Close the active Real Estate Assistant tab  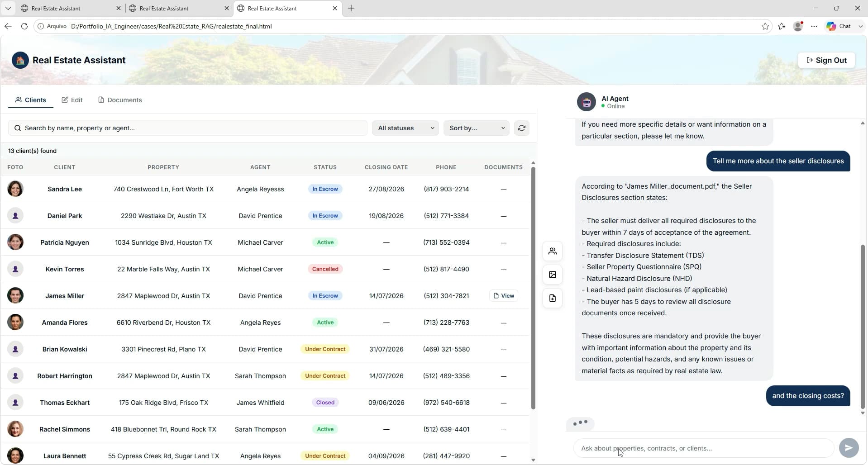(335, 8)
